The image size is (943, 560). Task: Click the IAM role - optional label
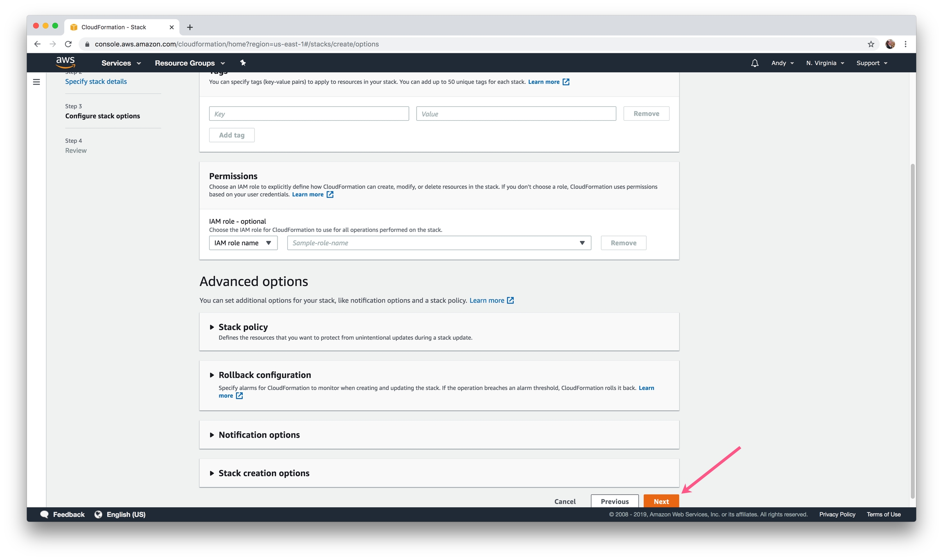coord(237,221)
